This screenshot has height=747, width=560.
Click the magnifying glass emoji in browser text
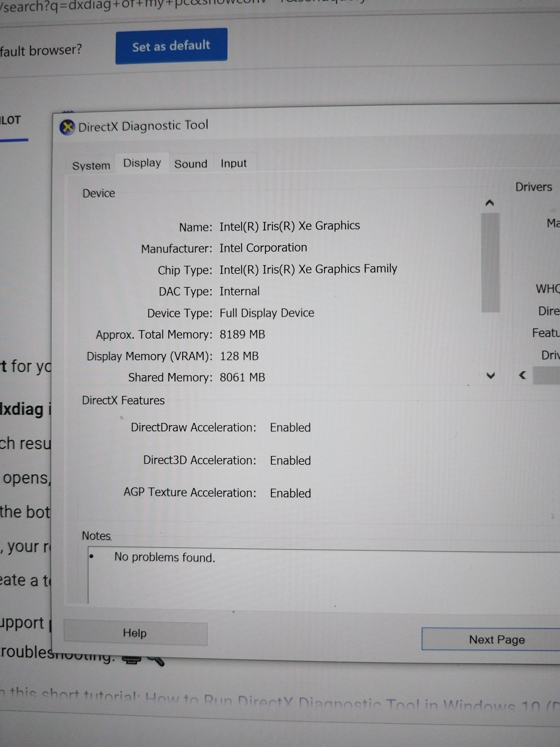coord(156,660)
